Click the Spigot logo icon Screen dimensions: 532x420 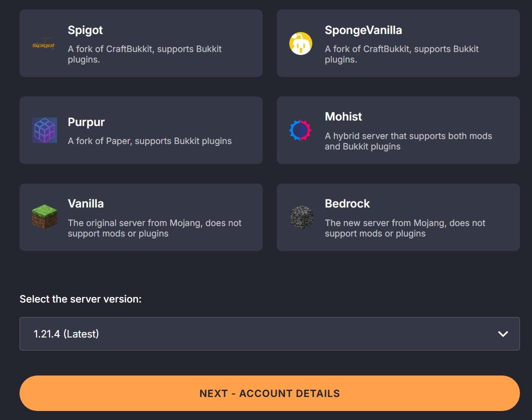(x=43, y=43)
